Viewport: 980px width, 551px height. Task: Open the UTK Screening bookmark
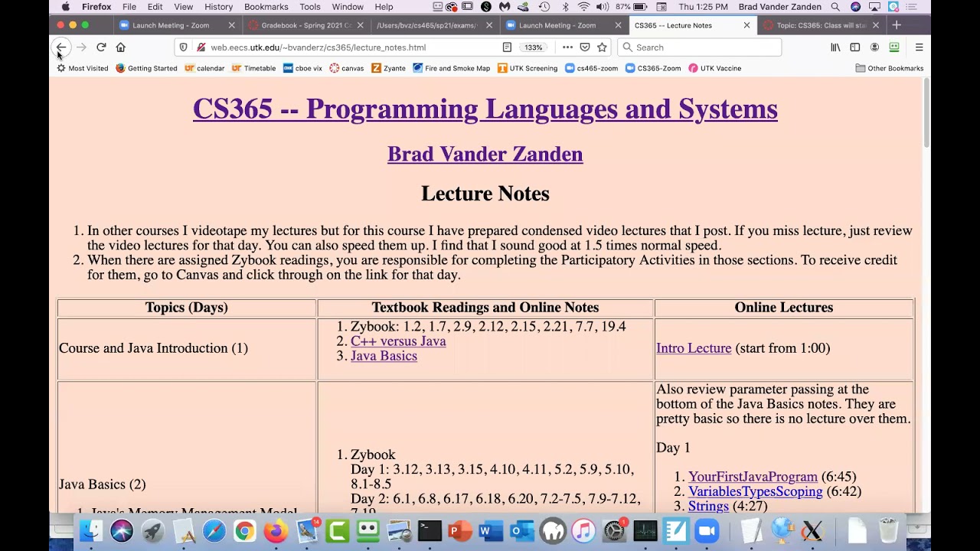pos(528,68)
